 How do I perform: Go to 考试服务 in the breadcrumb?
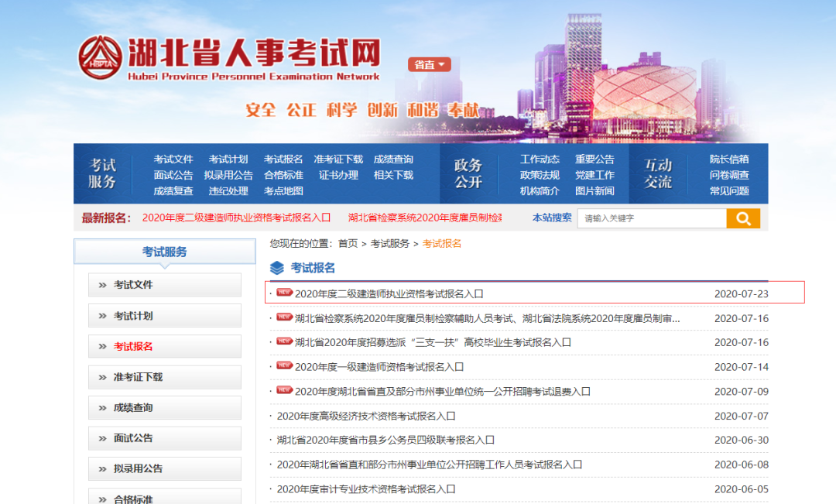coord(389,244)
